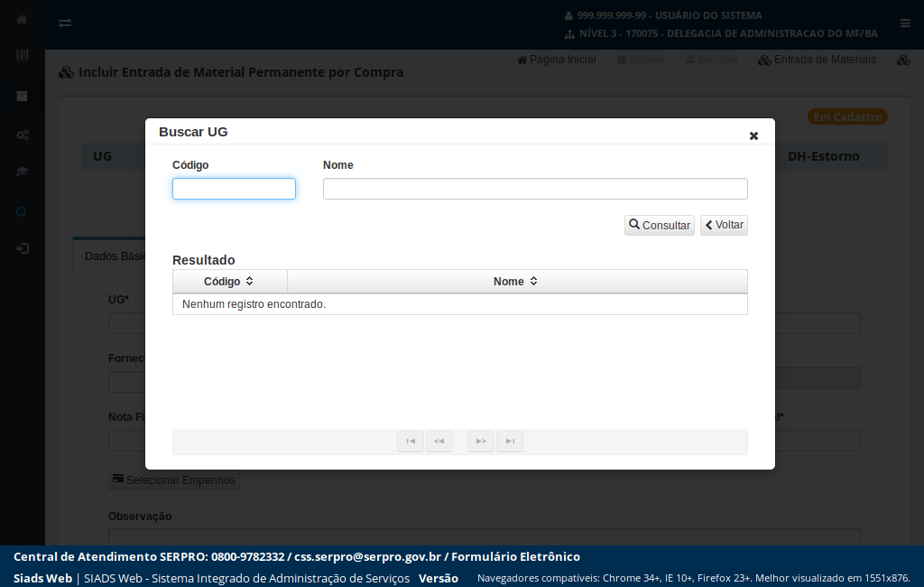Click the graduation cap sidebar icon
Image resolution: width=924 pixels, height=587 pixels.
click(22, 172)
